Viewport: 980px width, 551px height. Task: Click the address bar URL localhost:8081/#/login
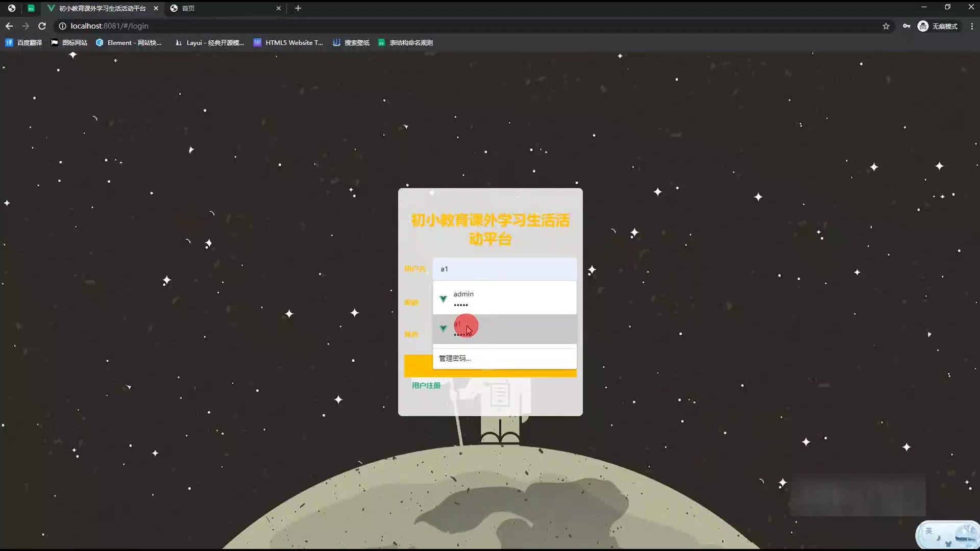[x=109, y=26]
